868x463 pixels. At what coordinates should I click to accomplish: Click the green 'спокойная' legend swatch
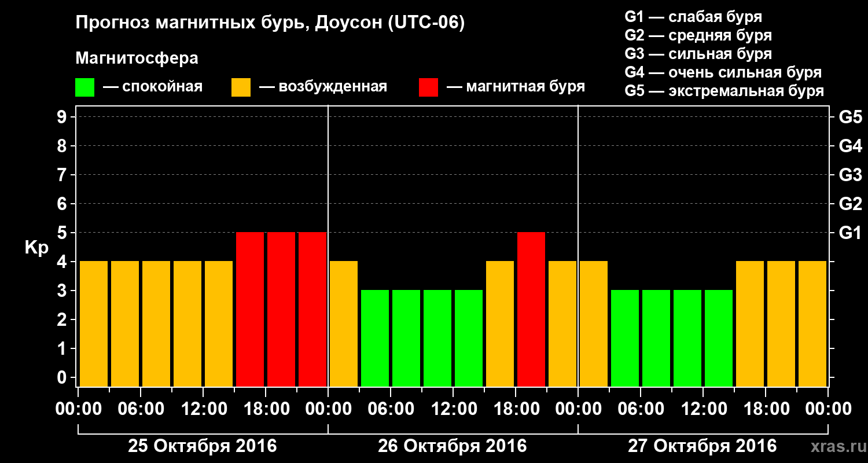coord(84,87)
